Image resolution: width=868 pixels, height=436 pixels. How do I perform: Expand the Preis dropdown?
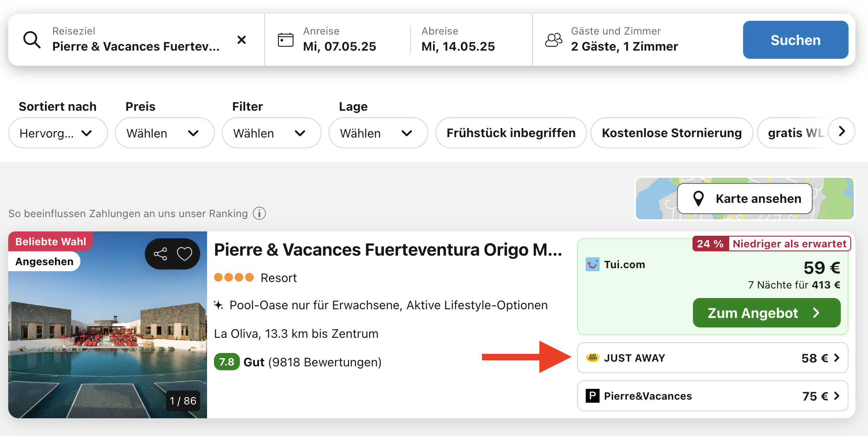pos(165,133)
